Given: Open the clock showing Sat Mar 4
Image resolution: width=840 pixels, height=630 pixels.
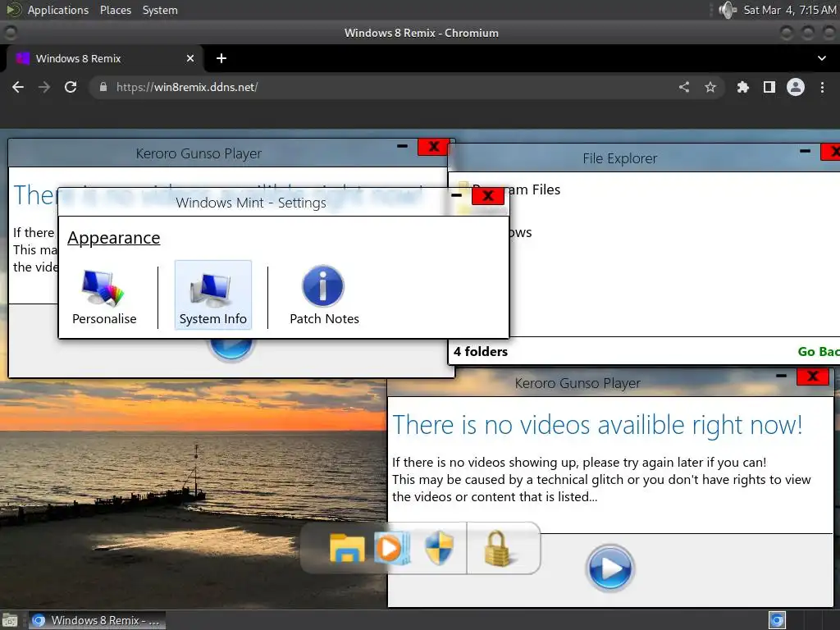Looking at the screenshot, I should [790, 10].
